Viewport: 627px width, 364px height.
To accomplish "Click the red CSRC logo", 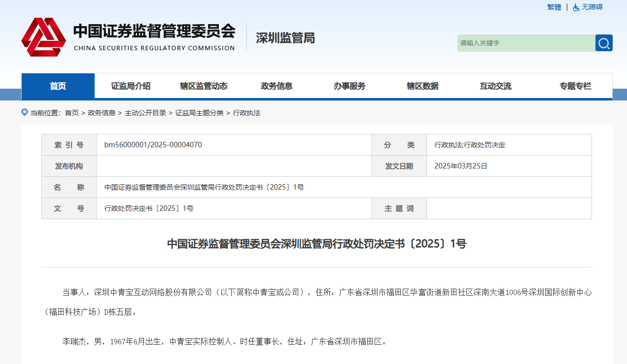I will click(43, 37).
